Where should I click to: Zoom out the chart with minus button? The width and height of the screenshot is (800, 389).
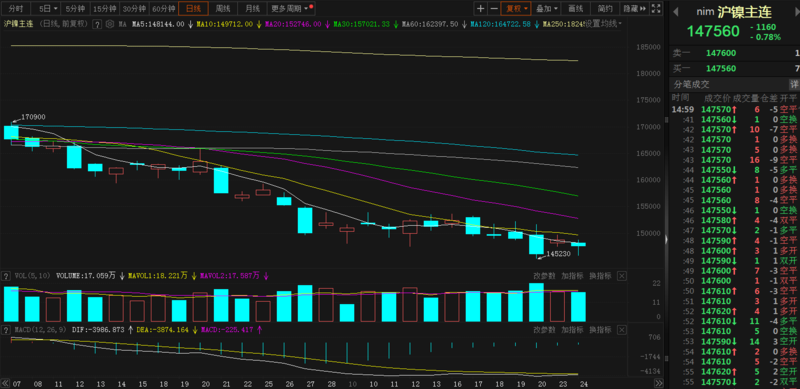point(493,9)
